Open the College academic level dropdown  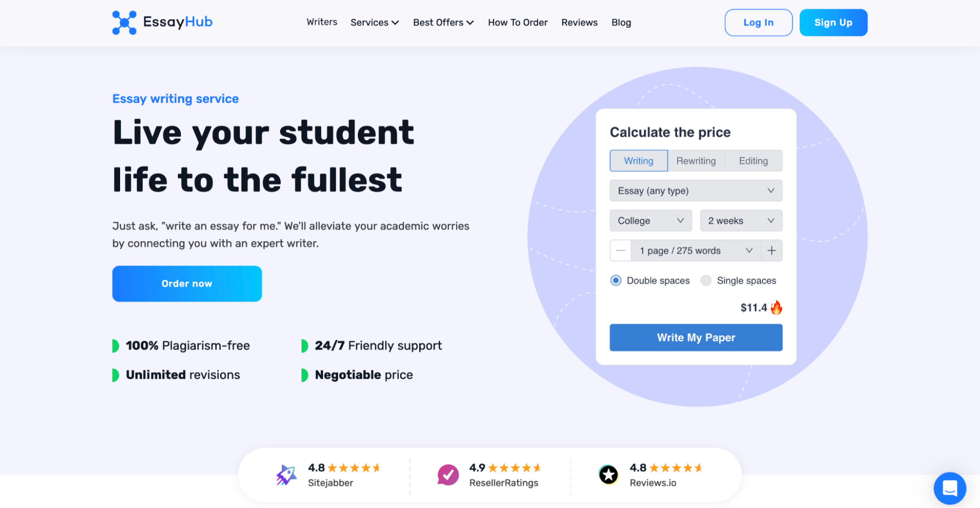point(651,221)
